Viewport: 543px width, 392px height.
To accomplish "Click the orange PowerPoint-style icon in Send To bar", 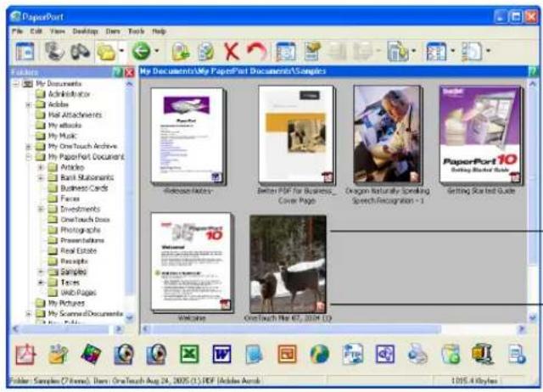I will pos(287,354).
